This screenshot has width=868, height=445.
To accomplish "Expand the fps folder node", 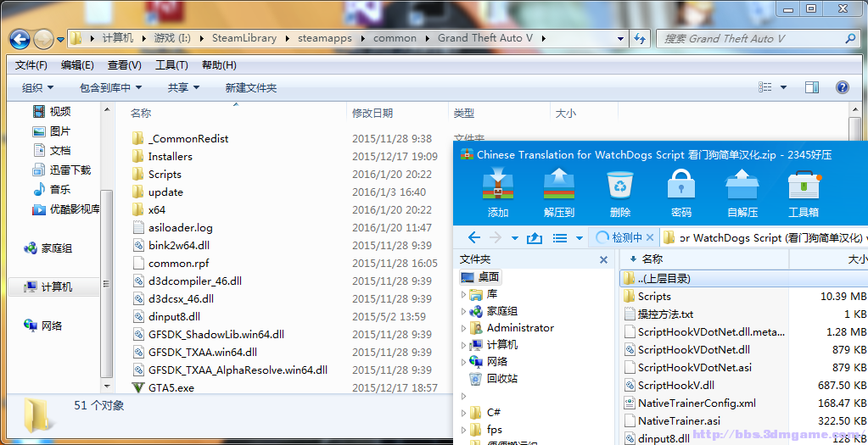I will 464,430.
